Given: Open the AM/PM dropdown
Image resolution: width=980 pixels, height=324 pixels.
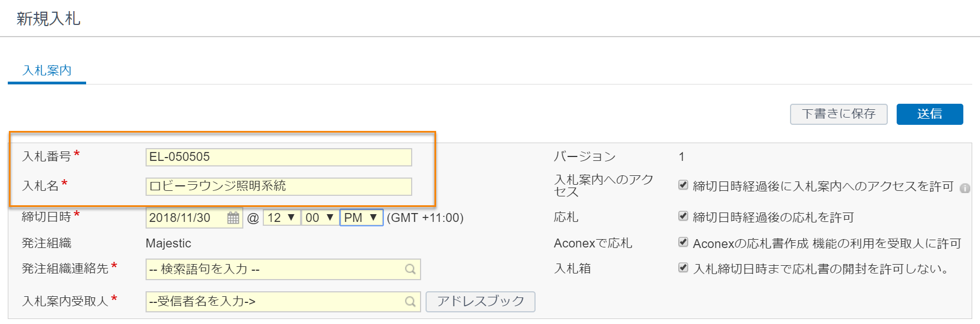Looking at the screenshot, I should pos(362,217).
